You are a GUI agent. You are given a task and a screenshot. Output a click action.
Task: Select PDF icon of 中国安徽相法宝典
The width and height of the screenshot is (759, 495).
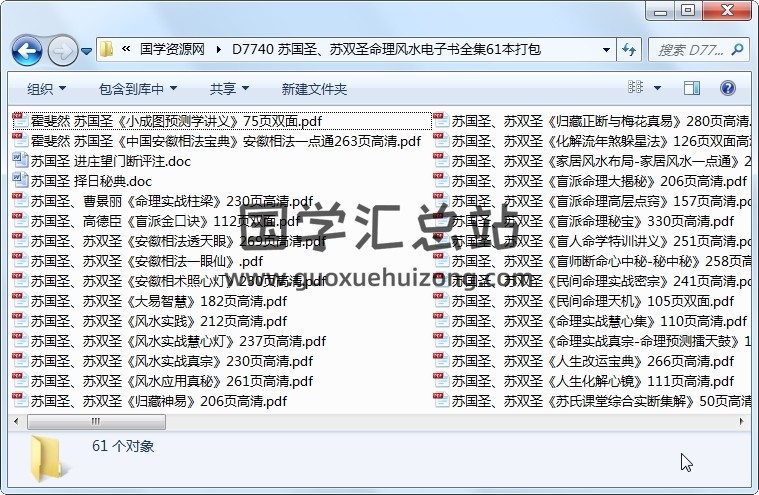point(20,140)
